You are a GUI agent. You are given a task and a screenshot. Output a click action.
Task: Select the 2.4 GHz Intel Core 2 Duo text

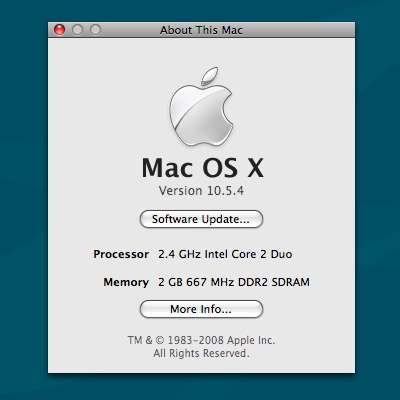click(x=225, y=254)
